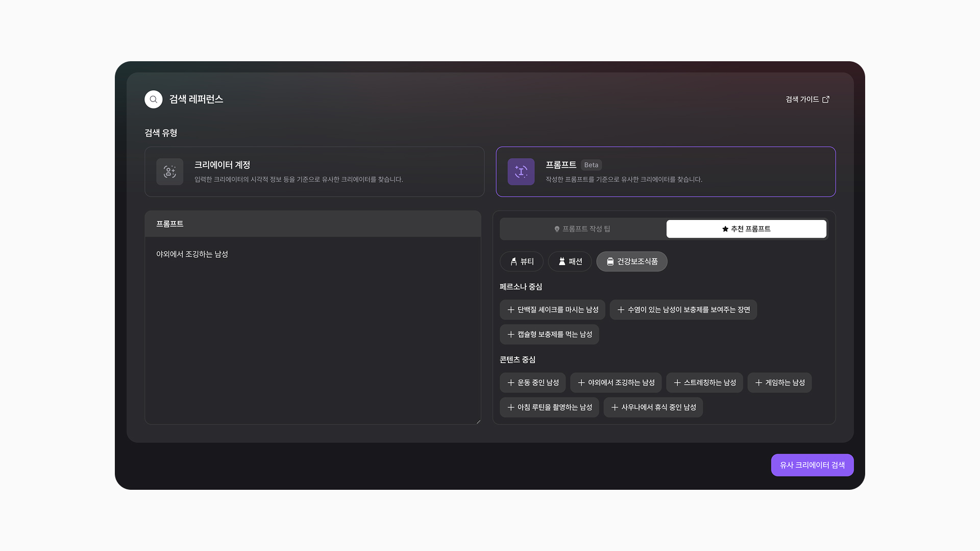
Task: Click the resize handle of the prompt textarea
Action: (478, 421)
